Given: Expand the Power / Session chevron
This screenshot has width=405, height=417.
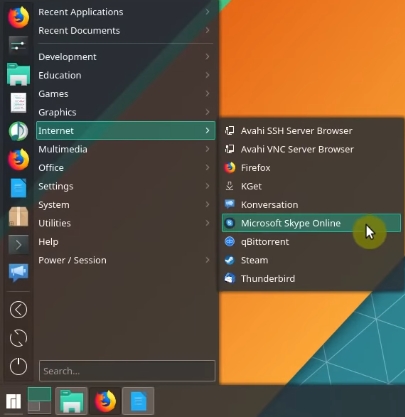Looking at the screenshot, I should click(207, 260).
